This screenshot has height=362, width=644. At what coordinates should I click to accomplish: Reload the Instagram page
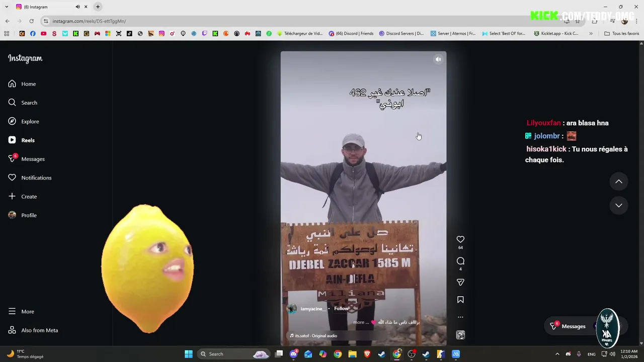tap(31, 21)
